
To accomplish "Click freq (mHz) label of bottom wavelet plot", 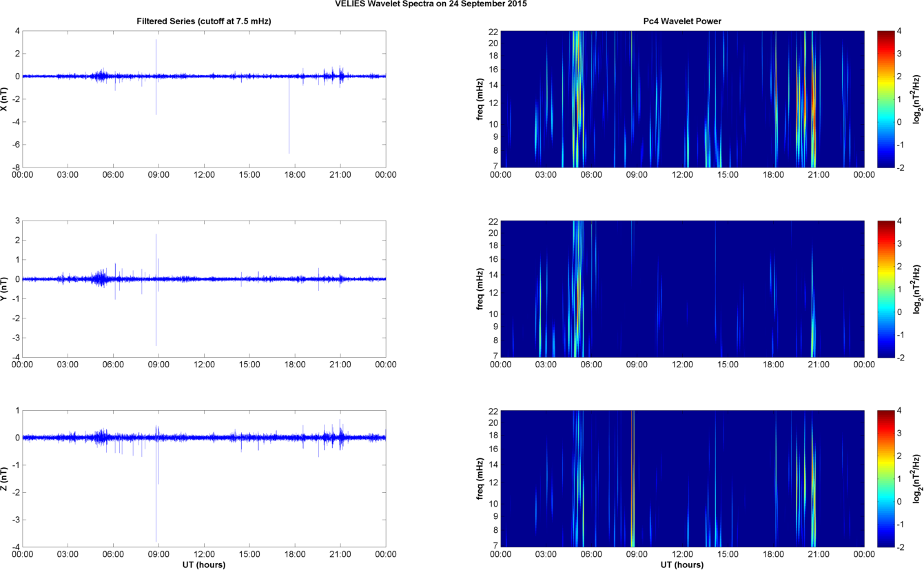I will tap(480, 478).
